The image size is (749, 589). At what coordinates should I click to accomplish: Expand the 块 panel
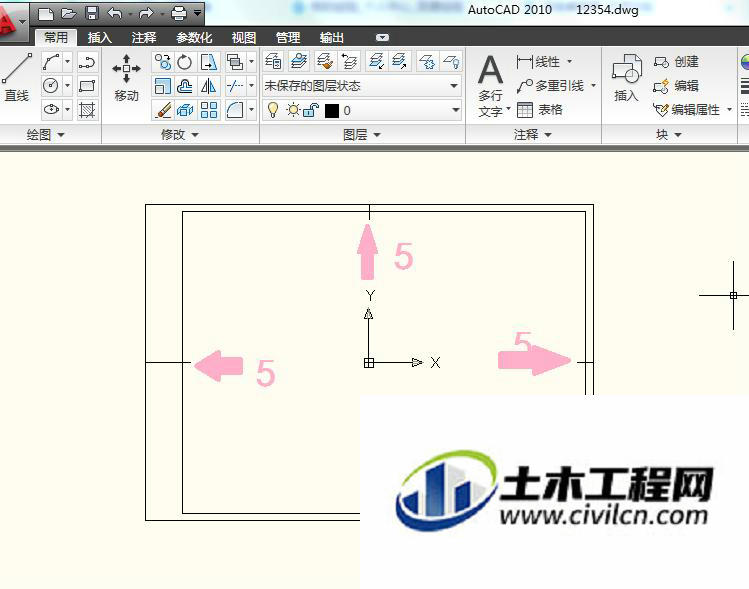point(668,135)
